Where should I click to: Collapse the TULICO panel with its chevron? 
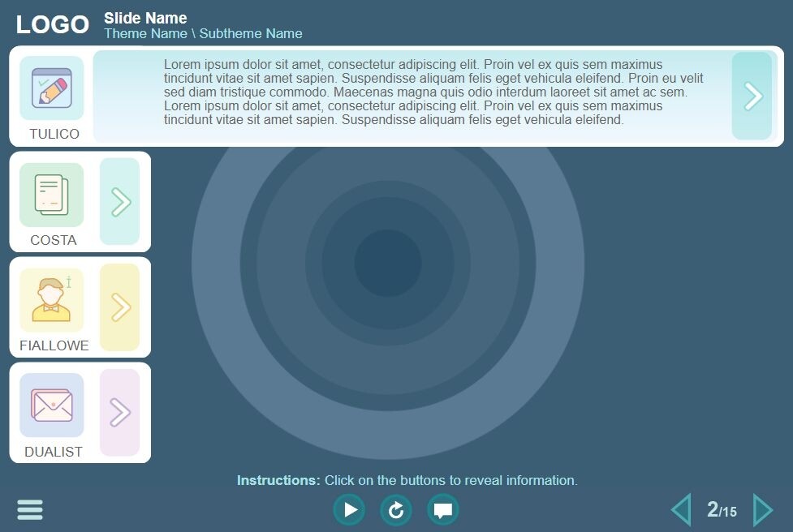coord(752,97)
